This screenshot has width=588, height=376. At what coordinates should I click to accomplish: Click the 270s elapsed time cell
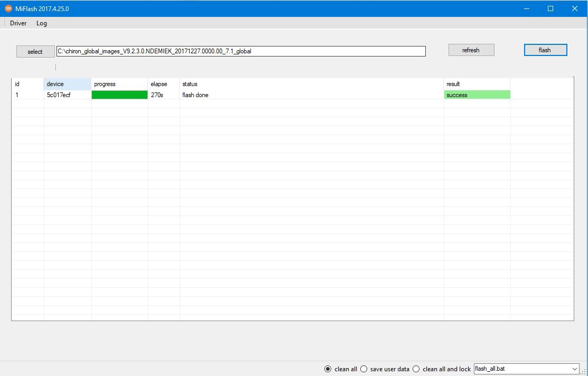[x=164, y=95]
